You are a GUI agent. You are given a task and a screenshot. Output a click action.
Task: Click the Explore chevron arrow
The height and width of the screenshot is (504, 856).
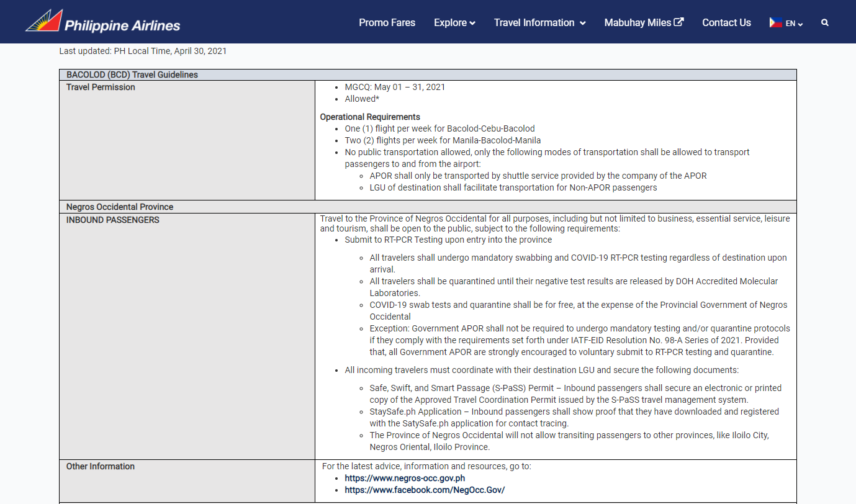[472, 23]
